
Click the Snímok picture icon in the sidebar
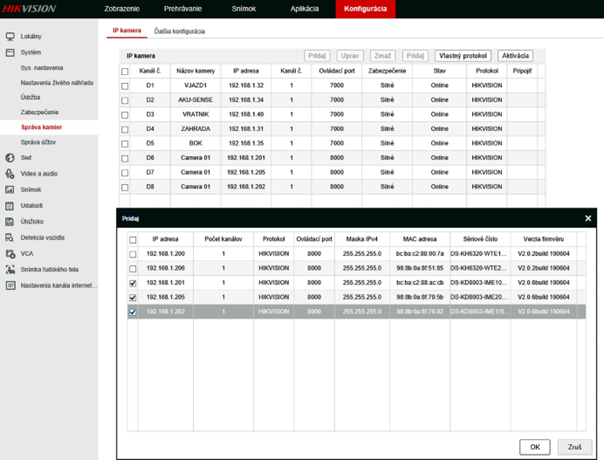pyautogui.click(x=10, y=189)
